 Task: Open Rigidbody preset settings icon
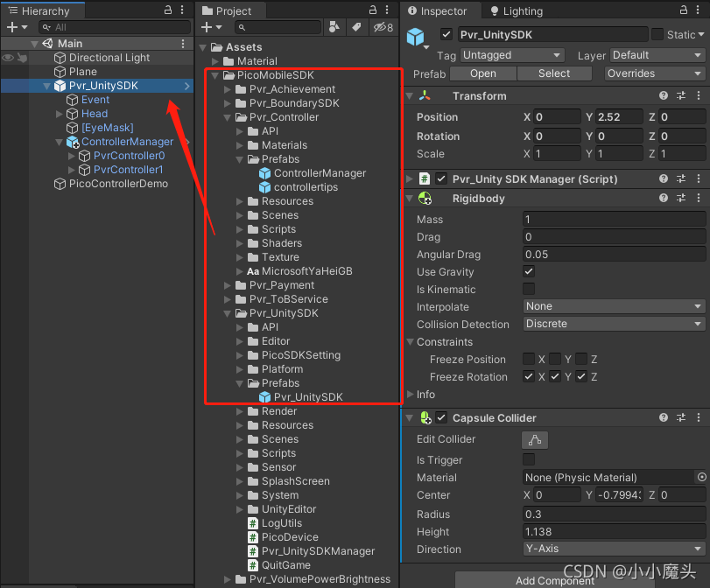tap(681, 198)
